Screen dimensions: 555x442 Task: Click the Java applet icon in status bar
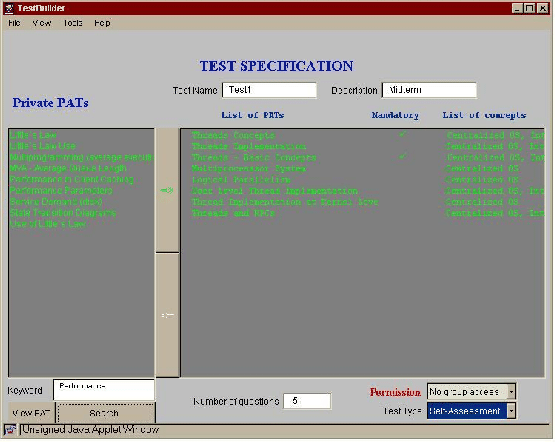(10, 430)
